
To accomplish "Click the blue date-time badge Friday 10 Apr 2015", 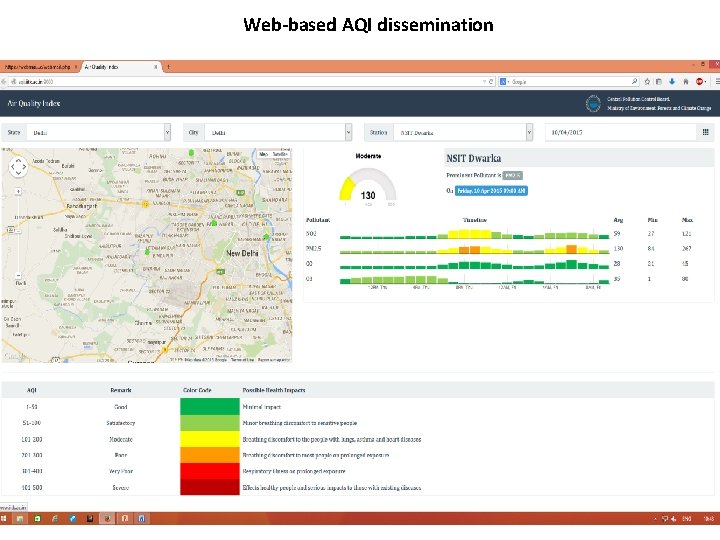I will click(x=491, y=191).
